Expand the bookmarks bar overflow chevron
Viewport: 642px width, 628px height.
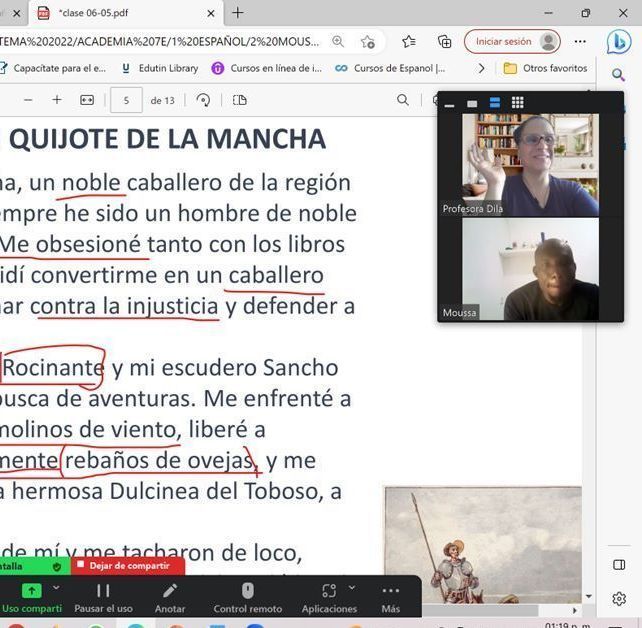pos(481,69)
